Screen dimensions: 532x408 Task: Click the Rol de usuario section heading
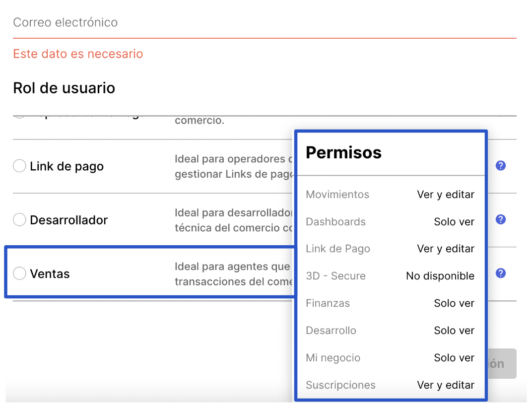click(64, 88)
